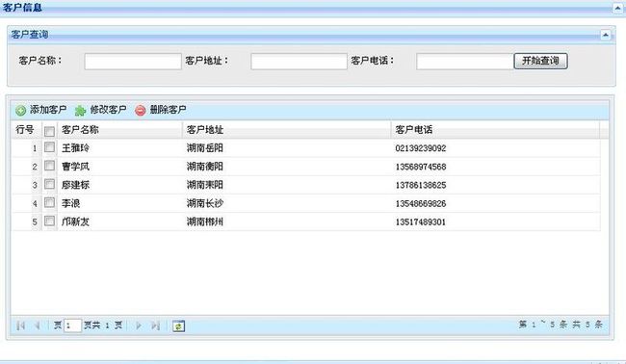Focus the 客户名称 search field

tap(133, 62)
